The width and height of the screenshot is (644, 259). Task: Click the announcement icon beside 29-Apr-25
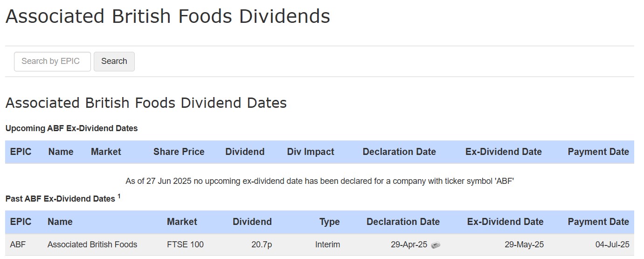436,245
